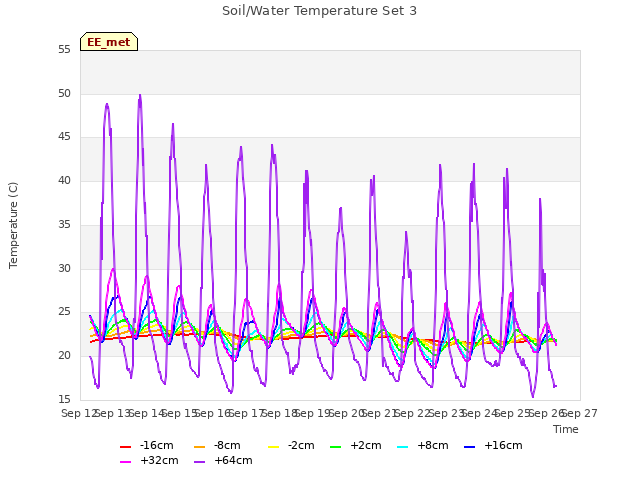640x480 pixels.
Task: Select the +32cm magenta legend swatch
Action: (125, 462)
